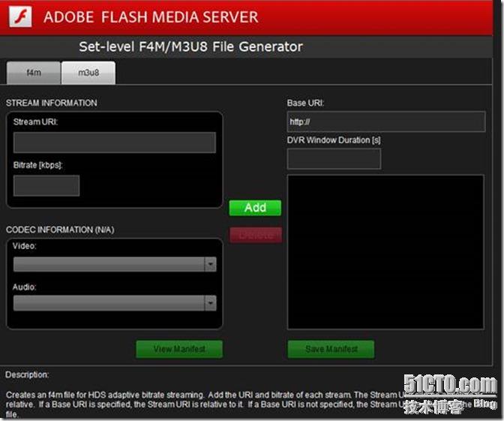
Task: Focus the Stream URI input field
Action: (x=115, y=142)
